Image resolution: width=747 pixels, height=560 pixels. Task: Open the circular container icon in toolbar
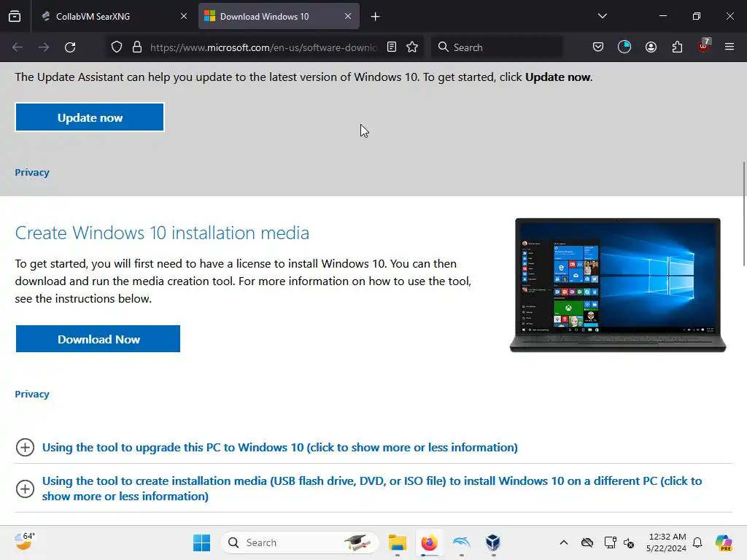624,47
